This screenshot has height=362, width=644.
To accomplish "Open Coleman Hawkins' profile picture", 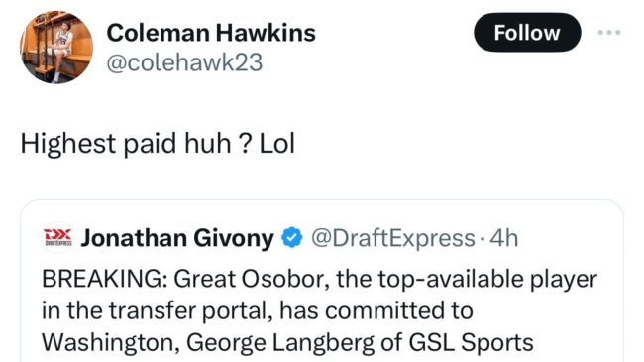I will coord(56,47).
